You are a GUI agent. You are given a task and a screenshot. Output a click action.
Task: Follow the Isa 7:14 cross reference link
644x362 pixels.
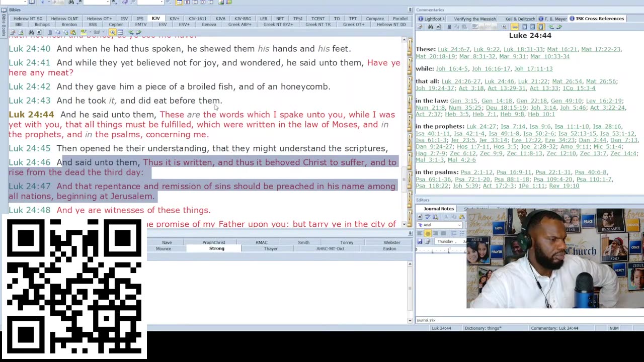(x=513, y=127)
